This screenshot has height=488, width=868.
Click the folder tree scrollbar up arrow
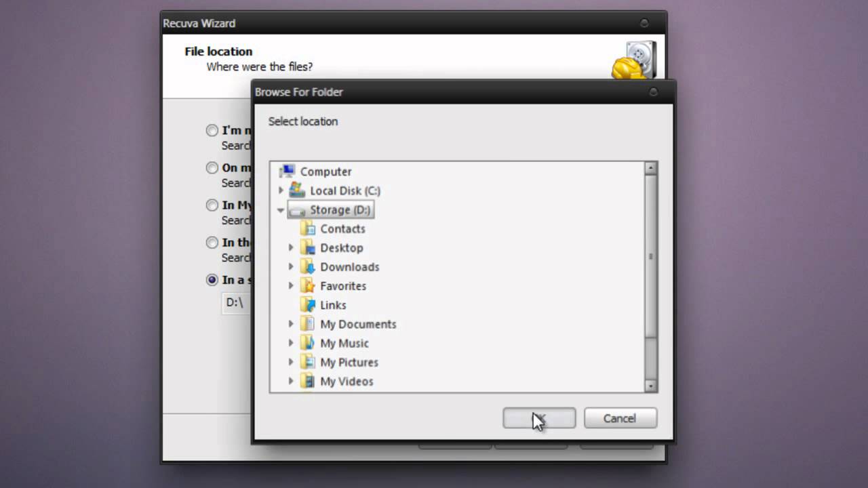(651, 169)
